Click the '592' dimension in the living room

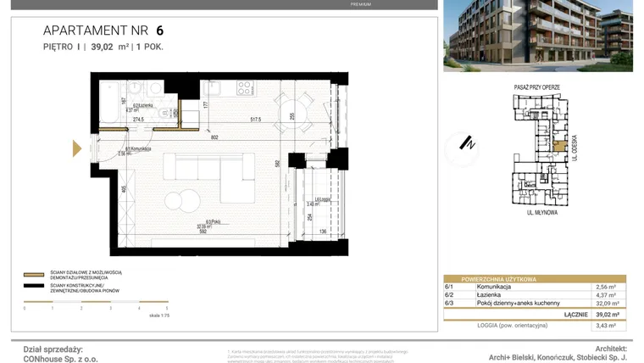pos(203,232)
